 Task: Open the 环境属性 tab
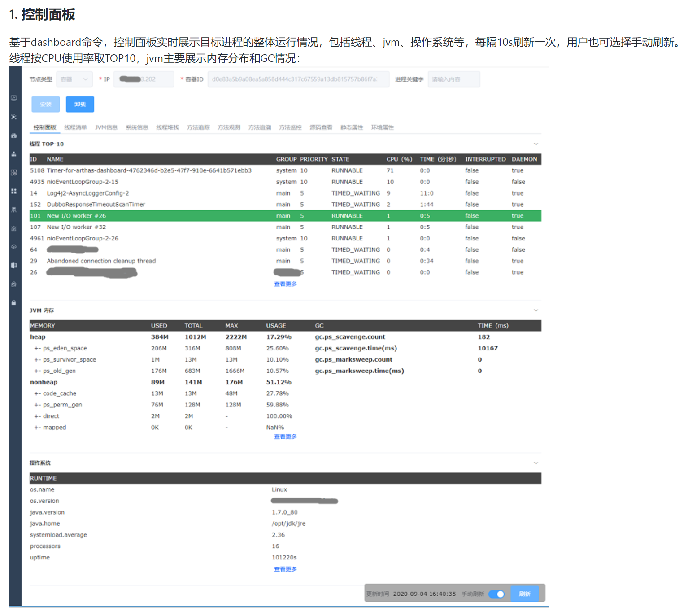tap(382, 127)
